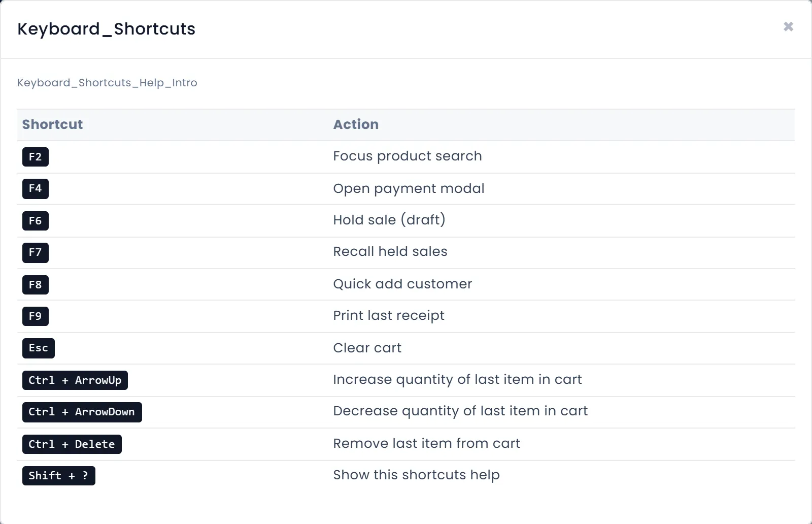Select 'Show this shortcuts help' text

point(416,475)
